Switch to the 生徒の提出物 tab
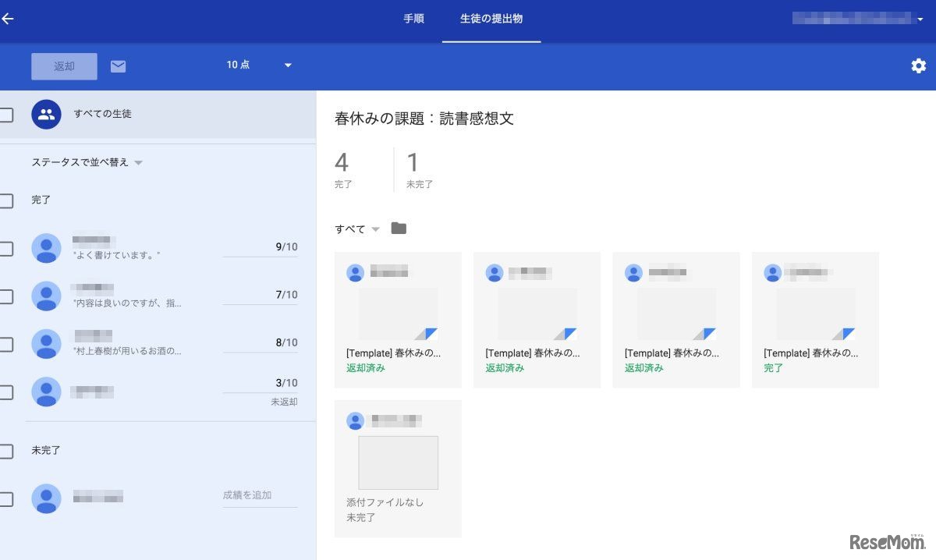The height and width of the screenshot is (560, 936). tap(491, 19)
